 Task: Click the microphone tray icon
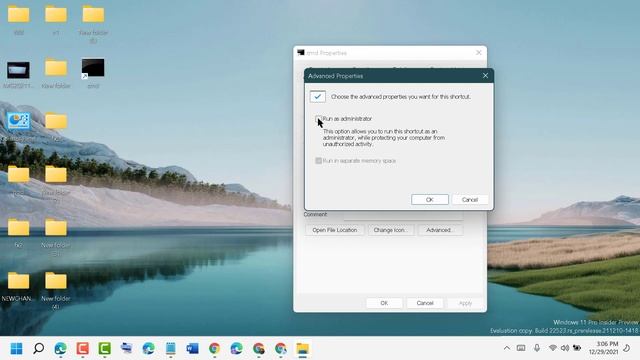pos(537,348)
